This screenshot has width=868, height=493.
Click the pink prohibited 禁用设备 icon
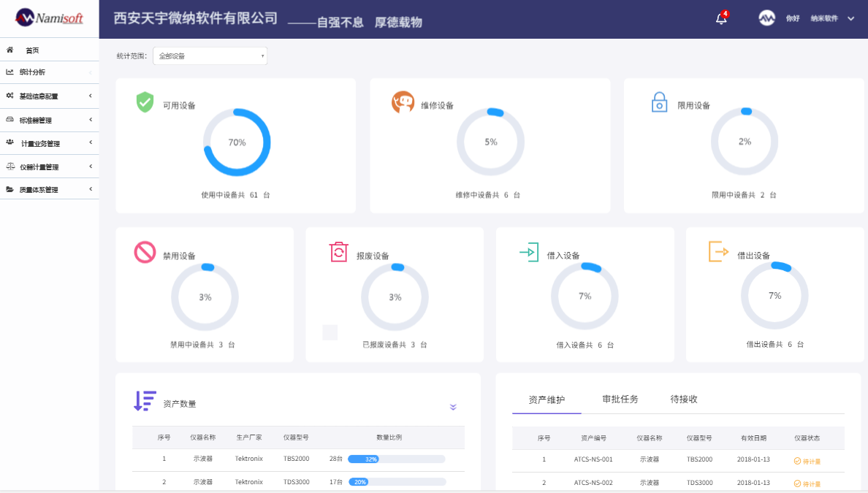click(x=145, y=253)
